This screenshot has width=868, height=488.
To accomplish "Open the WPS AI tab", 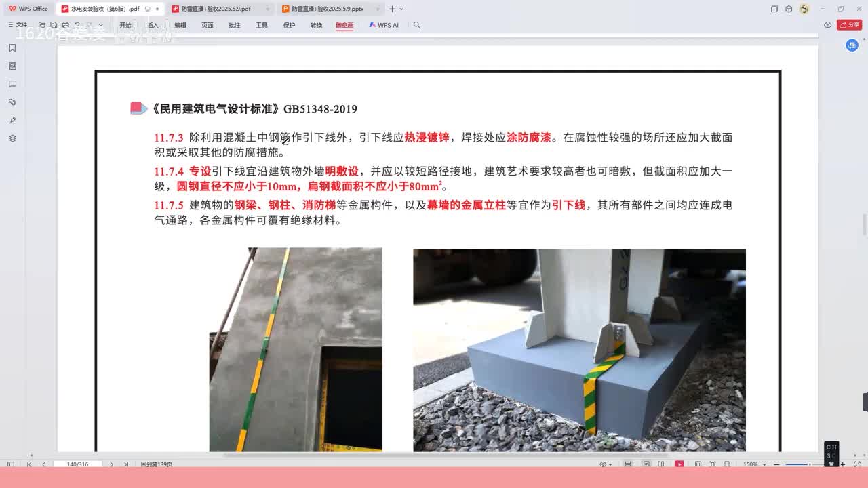I will pos(384,25).
